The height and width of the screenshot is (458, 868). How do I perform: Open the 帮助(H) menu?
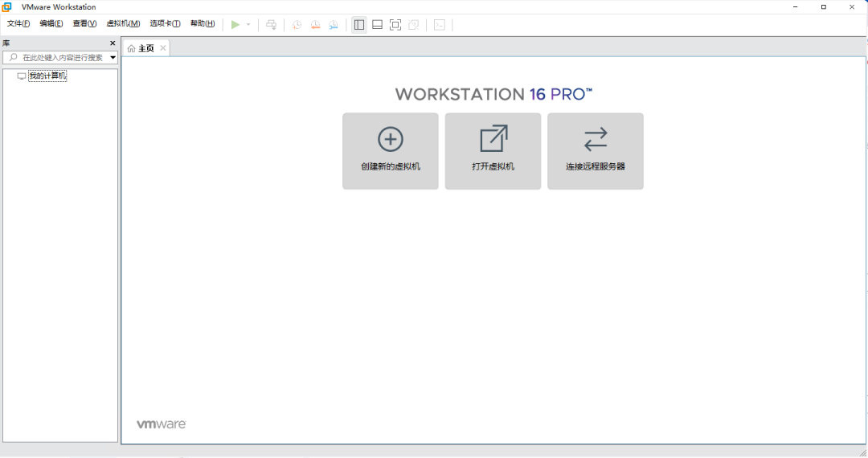coord(203,23)
